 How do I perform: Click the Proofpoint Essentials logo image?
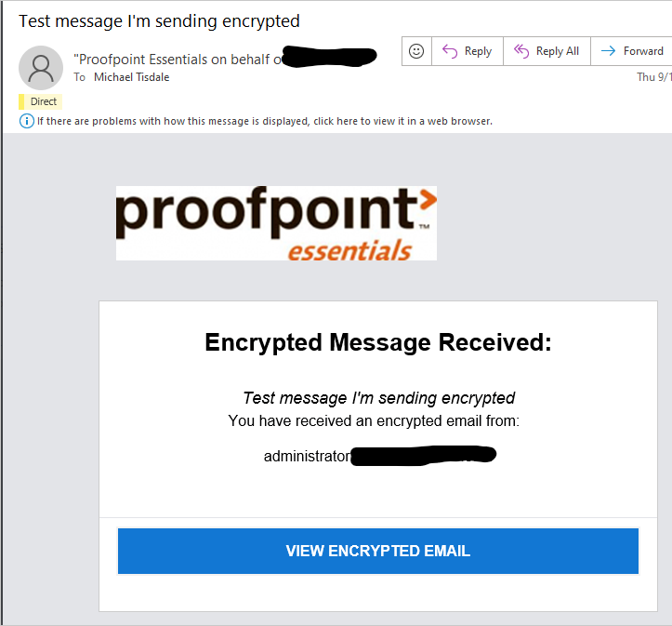click(x=276, y=223)
